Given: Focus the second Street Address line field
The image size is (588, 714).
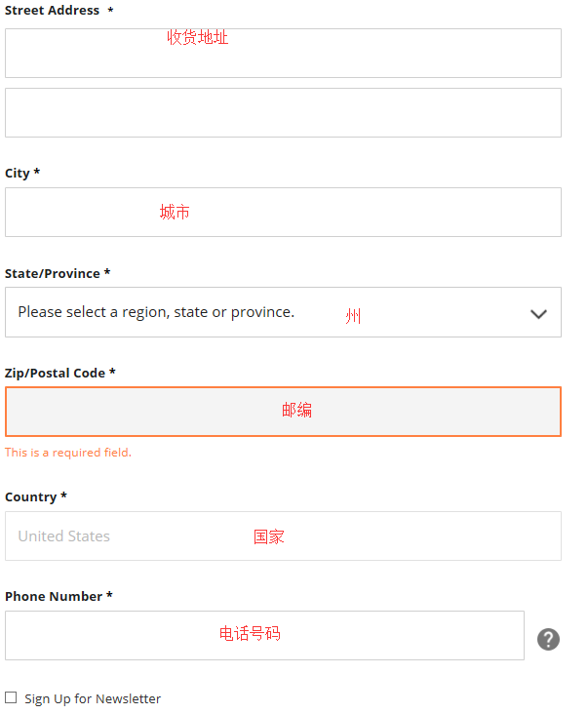Looking at the screenshot, I should [283, 112].
